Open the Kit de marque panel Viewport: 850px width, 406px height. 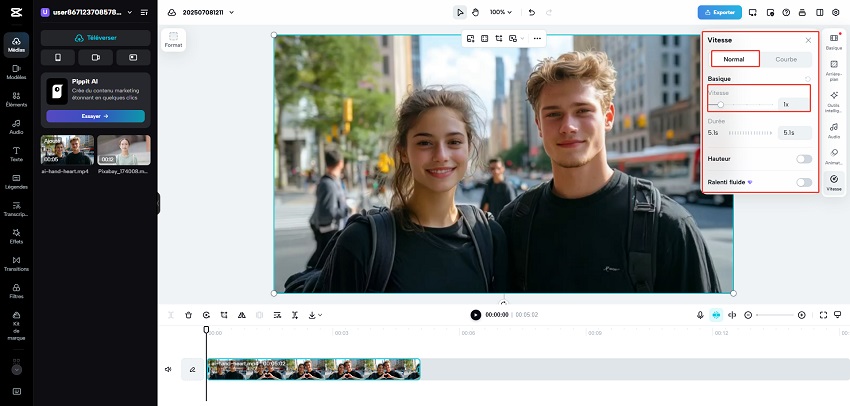pyautogui.click(x=16, y=326)
